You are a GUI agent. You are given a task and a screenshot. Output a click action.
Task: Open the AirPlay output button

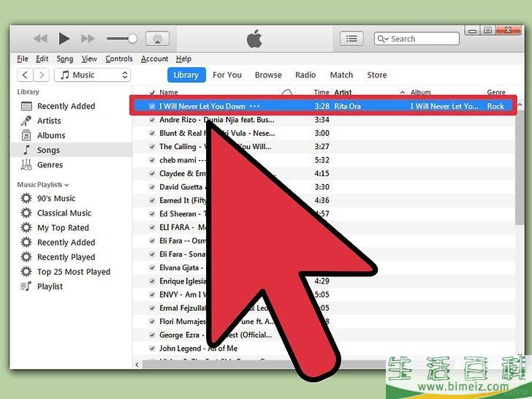pyautogui.click(x=157, y=39)
